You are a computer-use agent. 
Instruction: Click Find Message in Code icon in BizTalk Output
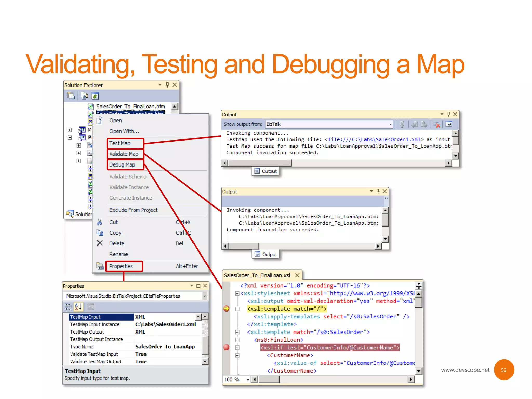click(x=402, y=124)
